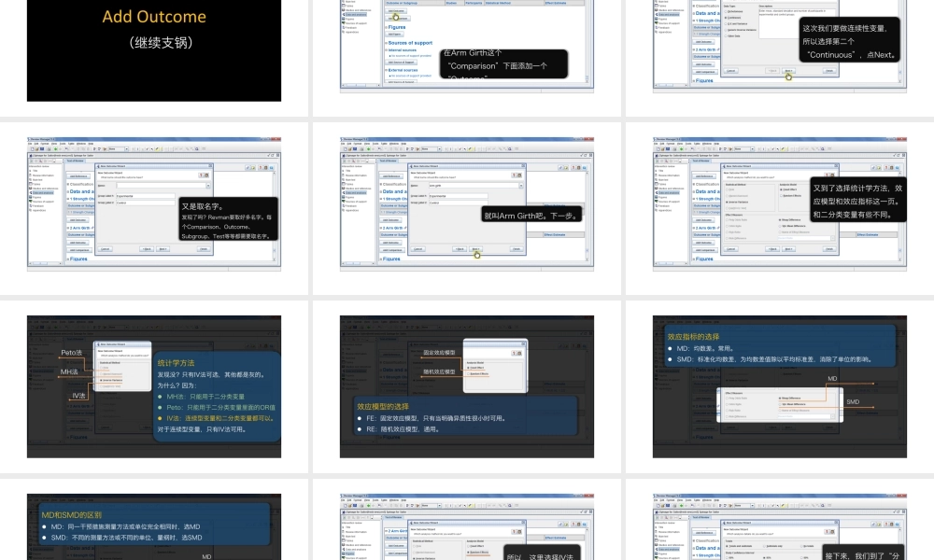
Task: Open slide about adding outcome under Arm Girth Comparison
Action: coord(467,47)
